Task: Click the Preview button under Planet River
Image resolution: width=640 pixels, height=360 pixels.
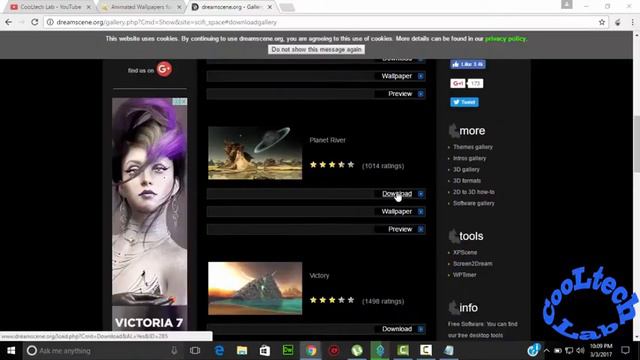Action: (x=400, y=229)
